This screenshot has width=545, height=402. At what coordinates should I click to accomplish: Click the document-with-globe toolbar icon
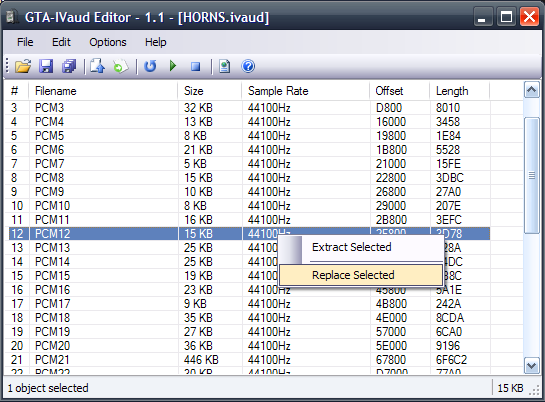[x=225, y=66]
